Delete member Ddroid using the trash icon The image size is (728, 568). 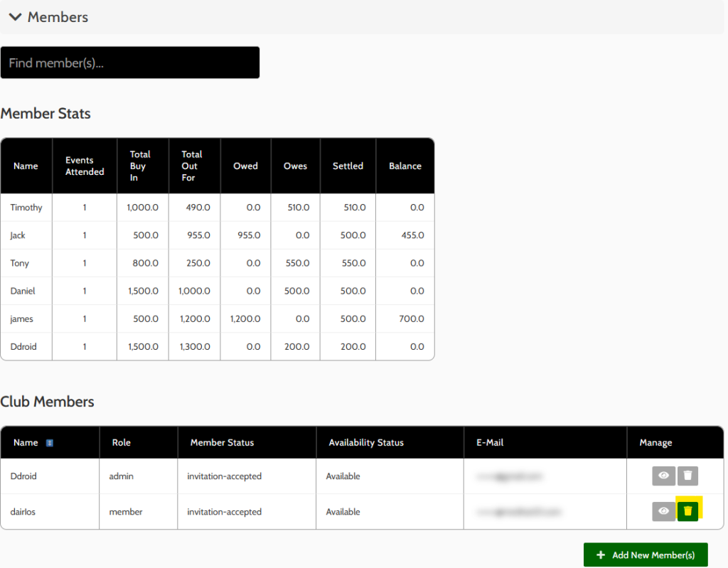[687, 476]
